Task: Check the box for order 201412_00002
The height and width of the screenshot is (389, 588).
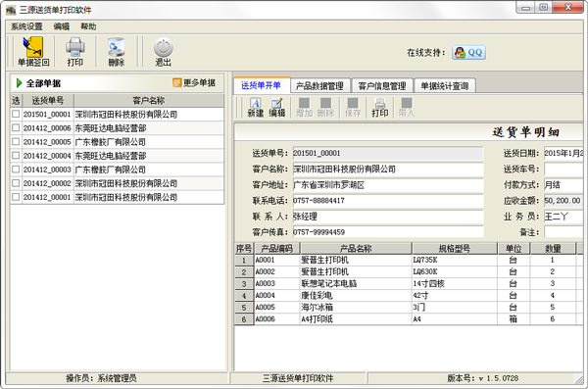Action: tap(16, 183)
